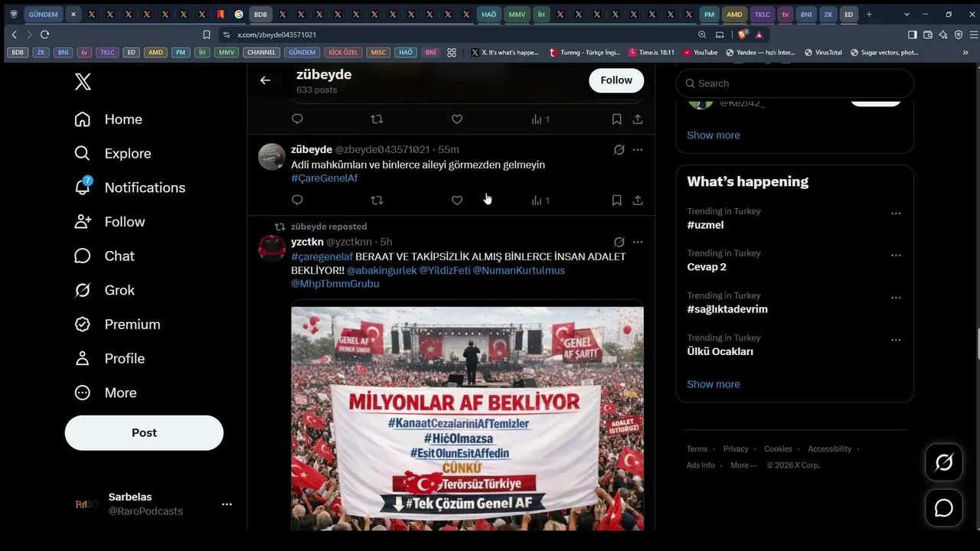Compose a new post with Post button
The width and height of the screenshot is (980, 551).
coord(144,433)
